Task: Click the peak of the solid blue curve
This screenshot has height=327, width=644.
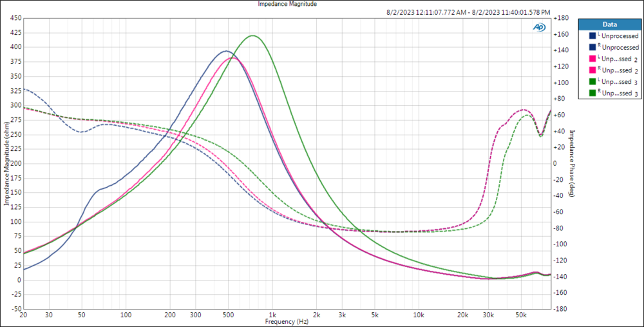Action: tap(225, 51)
